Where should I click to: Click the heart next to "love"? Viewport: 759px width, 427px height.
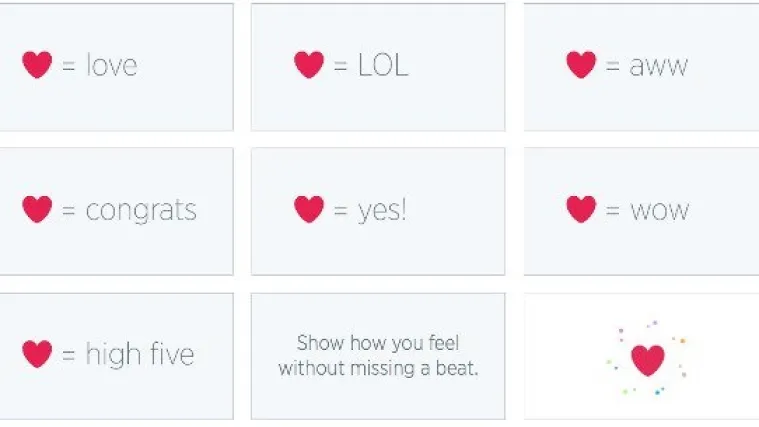[x=37, y=65]
